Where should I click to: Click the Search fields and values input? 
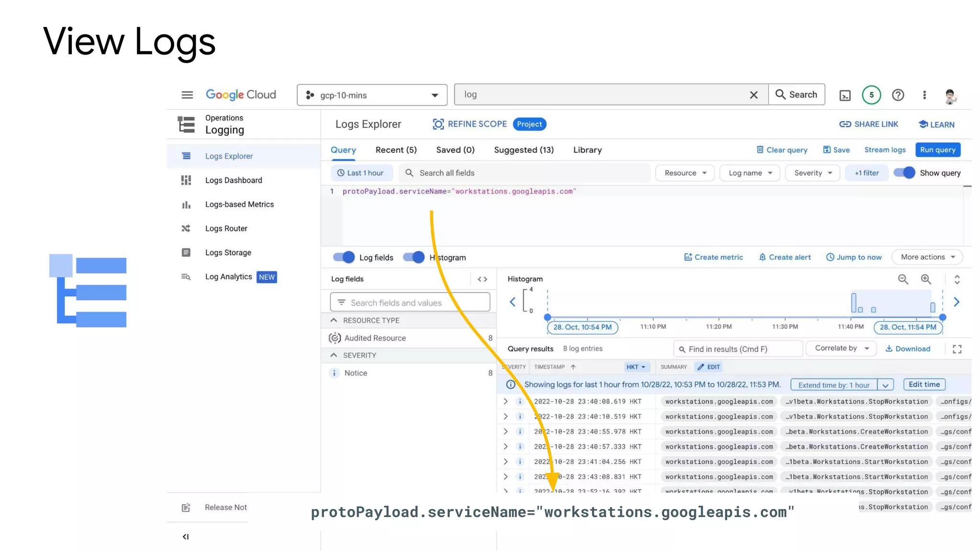pos(410,303)
